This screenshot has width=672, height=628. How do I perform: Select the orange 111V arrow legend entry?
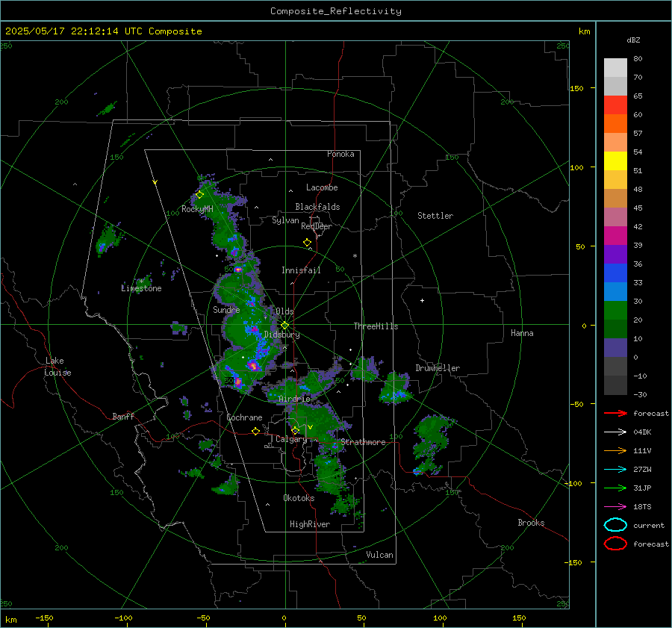point(615,450)
